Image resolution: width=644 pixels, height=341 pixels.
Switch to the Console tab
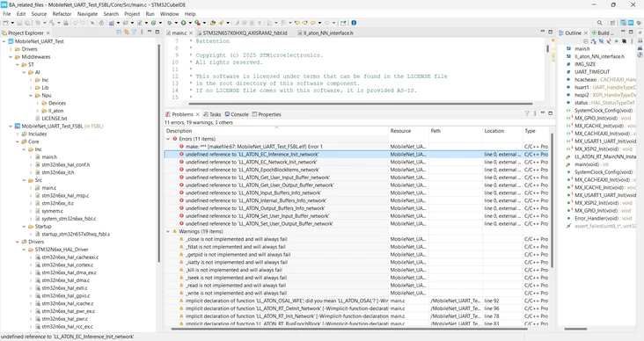(x=237, y=114)
